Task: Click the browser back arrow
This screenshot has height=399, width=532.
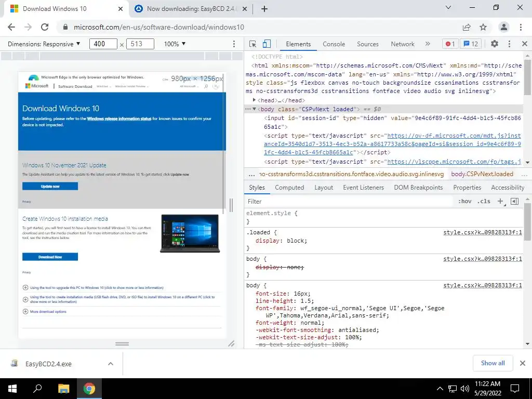Action: click(x=11, y=27)
